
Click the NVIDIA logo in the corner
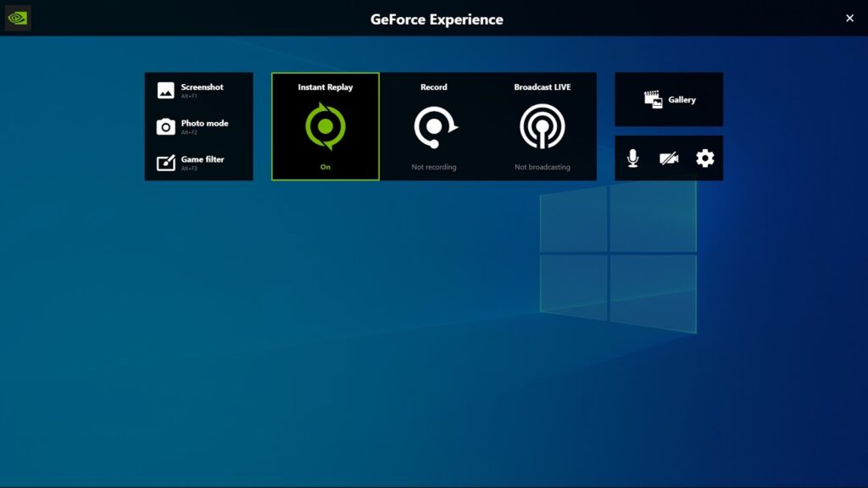(18, 18)
